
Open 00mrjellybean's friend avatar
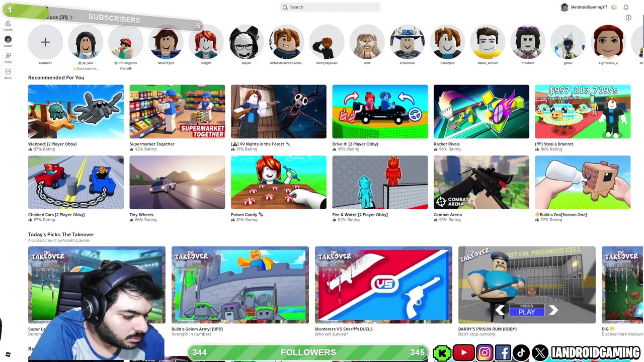coord(327,42)
